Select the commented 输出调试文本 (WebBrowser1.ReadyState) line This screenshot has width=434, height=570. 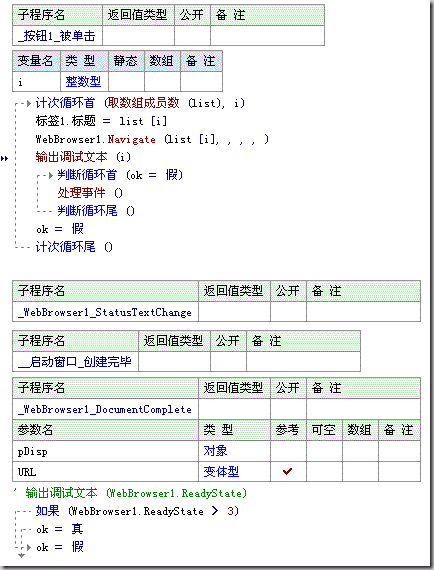click(130, 493)
